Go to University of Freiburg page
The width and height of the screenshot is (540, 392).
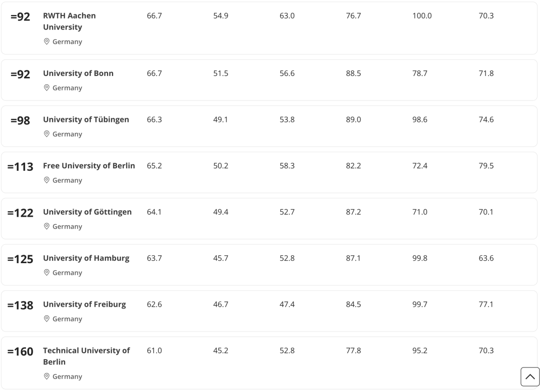(x=84, y=305)
